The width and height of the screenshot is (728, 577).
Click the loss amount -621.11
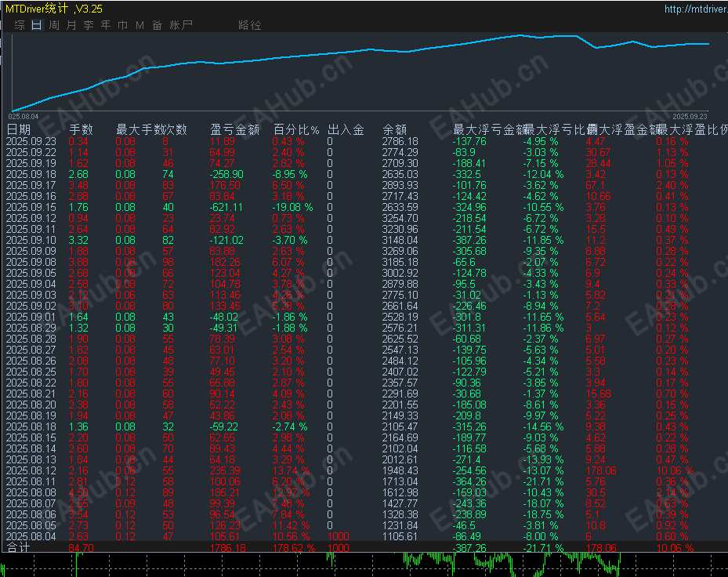(226, 207)
